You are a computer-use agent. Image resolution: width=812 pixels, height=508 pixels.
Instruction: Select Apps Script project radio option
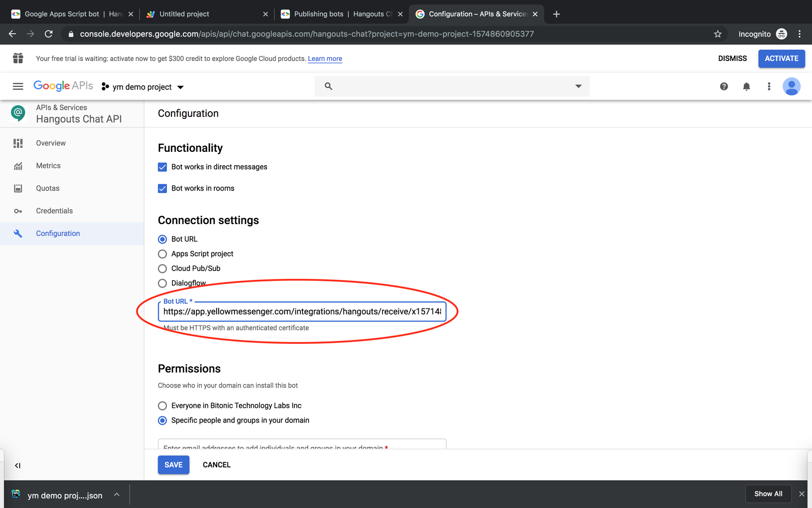click(x=162, y=254)
